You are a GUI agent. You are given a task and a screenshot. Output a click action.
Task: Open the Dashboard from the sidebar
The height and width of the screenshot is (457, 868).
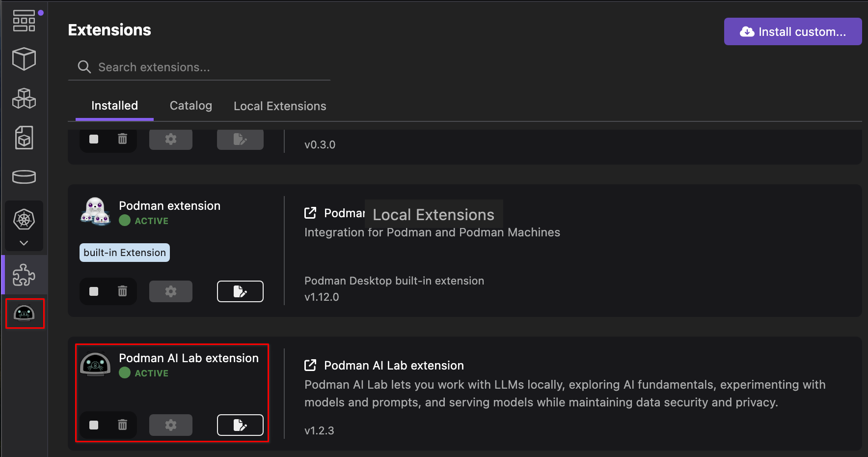[x=24, y=21]
